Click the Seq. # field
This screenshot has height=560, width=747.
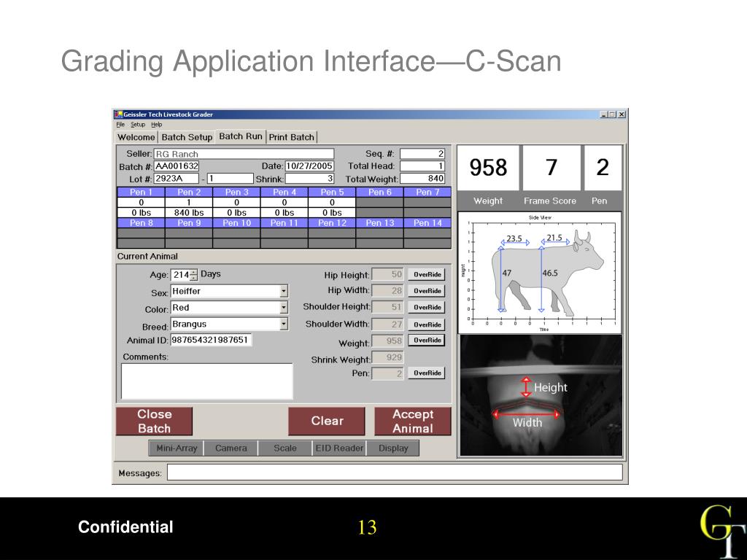point(422,154)
